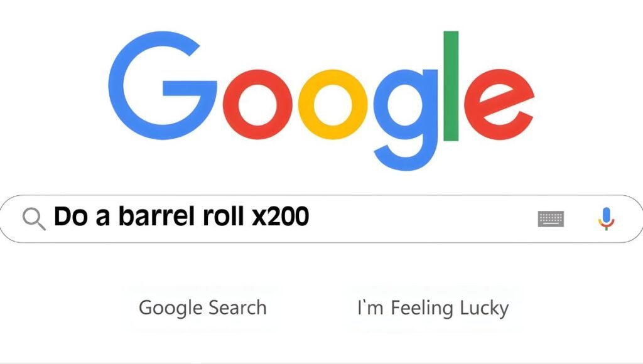Click the red letter e in logo
This screenshot has height=364, width=643.
coord(499,105)
